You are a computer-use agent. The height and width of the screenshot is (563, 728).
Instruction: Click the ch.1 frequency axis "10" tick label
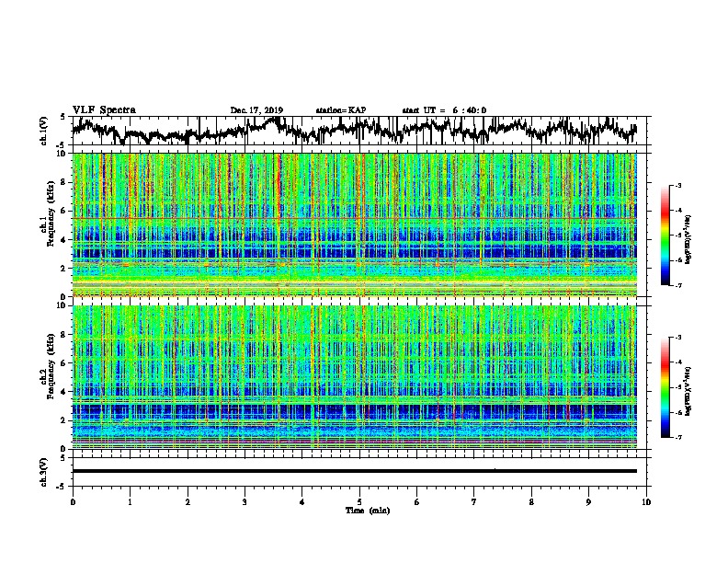tap(63, 154)
